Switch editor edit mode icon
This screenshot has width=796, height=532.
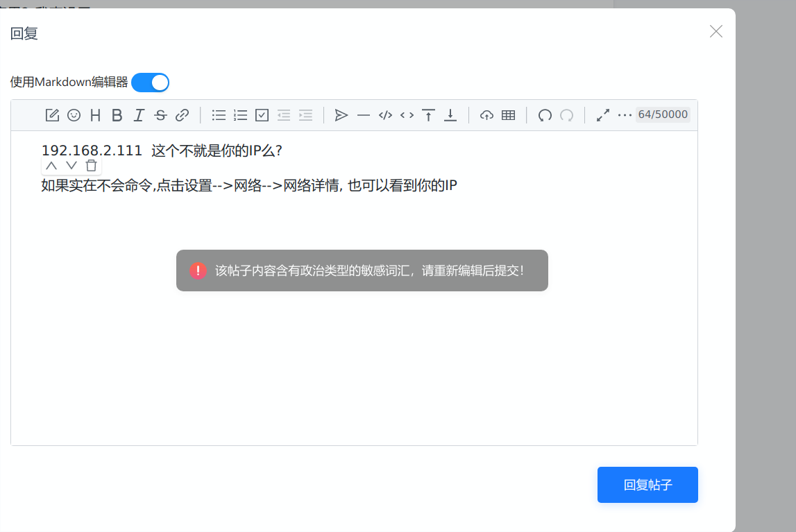click(x=52, y=116)
